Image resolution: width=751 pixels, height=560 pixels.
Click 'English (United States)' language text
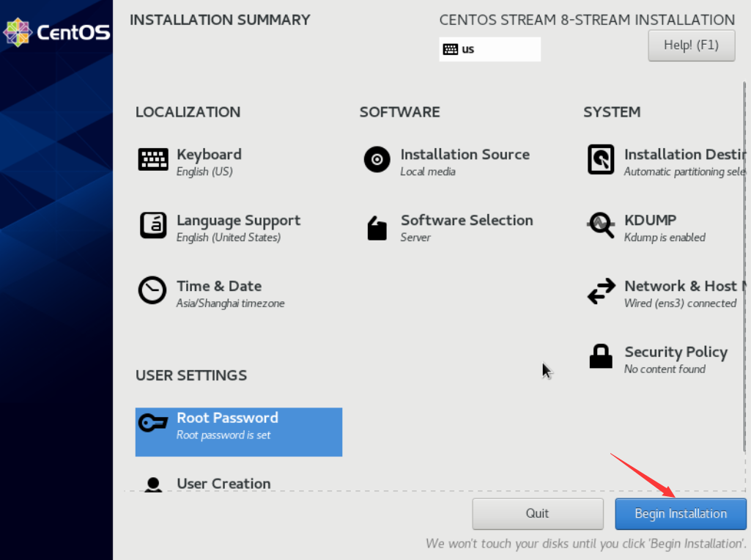coord(229,237)
